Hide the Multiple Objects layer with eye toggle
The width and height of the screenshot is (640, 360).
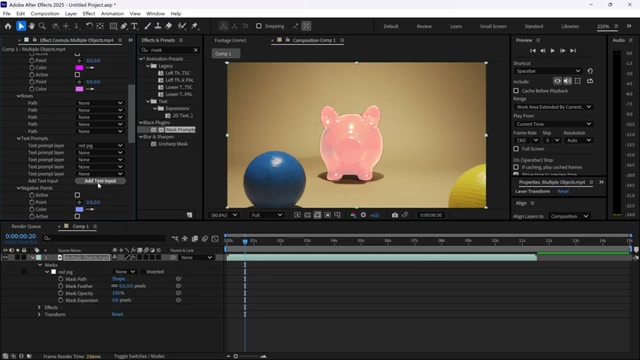click(5, 258)
